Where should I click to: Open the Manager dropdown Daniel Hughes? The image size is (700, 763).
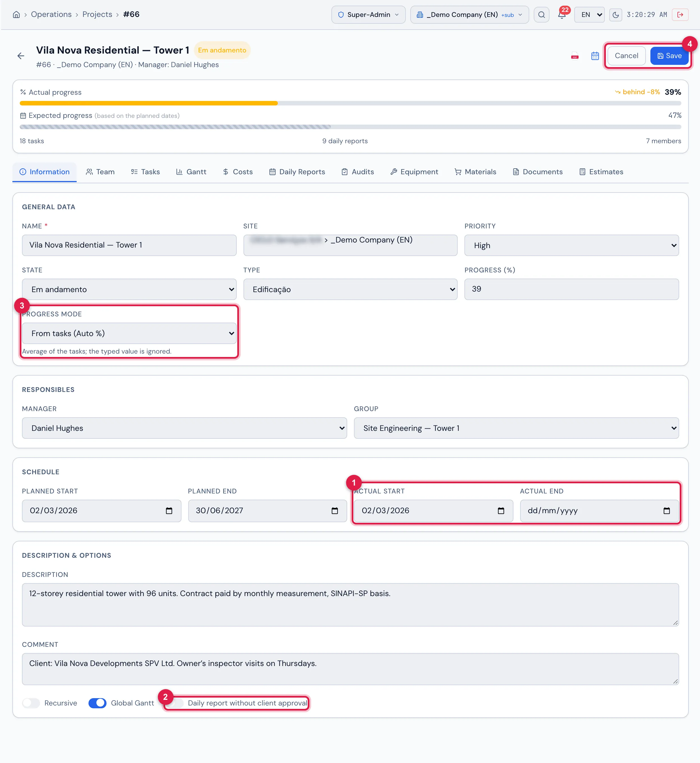(x=185, y=428)
